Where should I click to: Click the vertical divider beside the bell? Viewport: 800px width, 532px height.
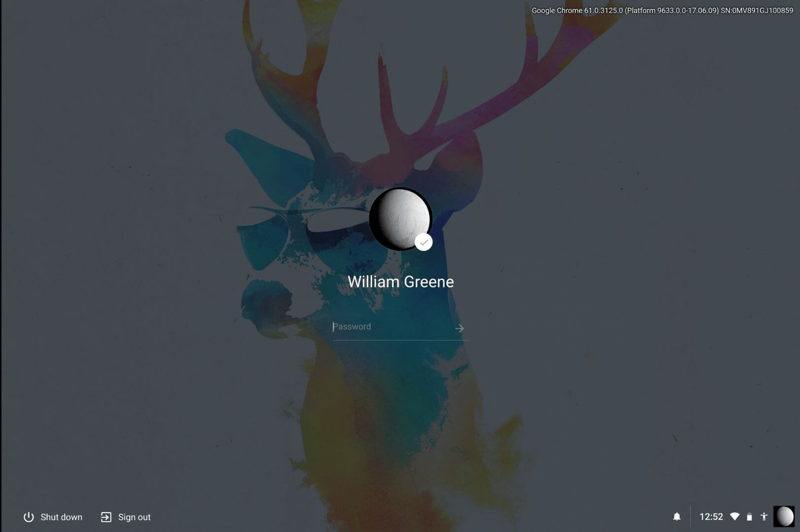click(690, 517)
